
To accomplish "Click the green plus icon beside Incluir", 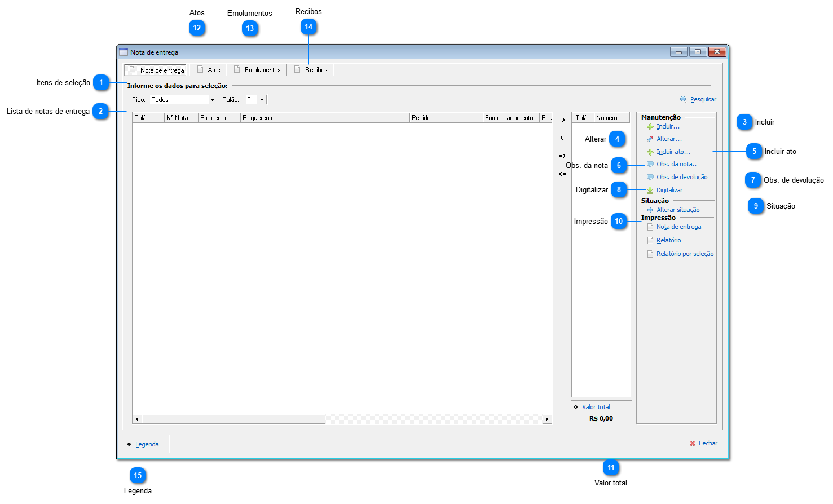I will coord(650,127).
